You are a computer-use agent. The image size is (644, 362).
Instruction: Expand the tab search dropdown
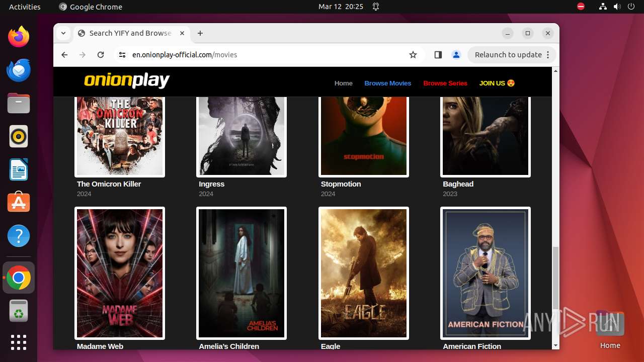click(x=63, y=33)
